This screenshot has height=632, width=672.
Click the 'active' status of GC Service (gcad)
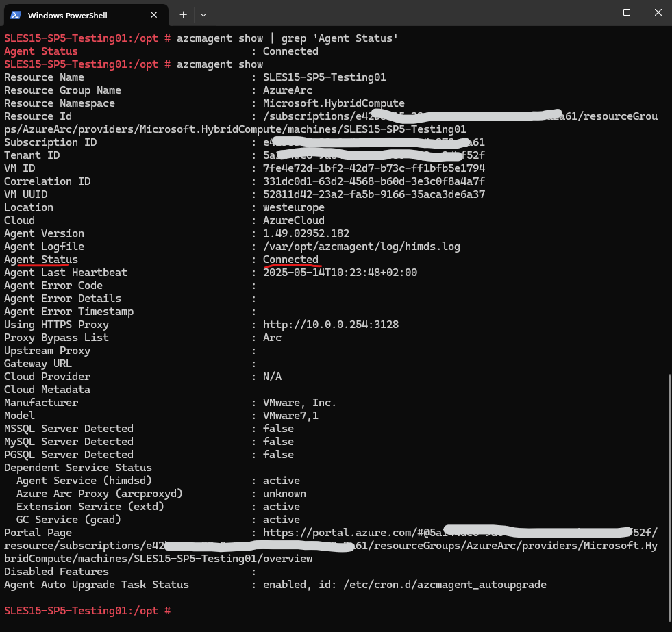pos(281,520)
